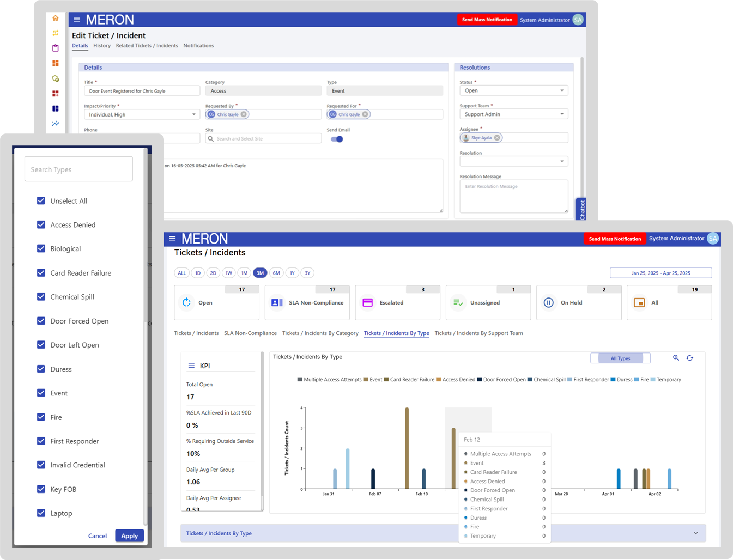Send Mass Notification in the Tickets / Incidents window
This screenshot has height=560, width=733.
pos(615,239)
